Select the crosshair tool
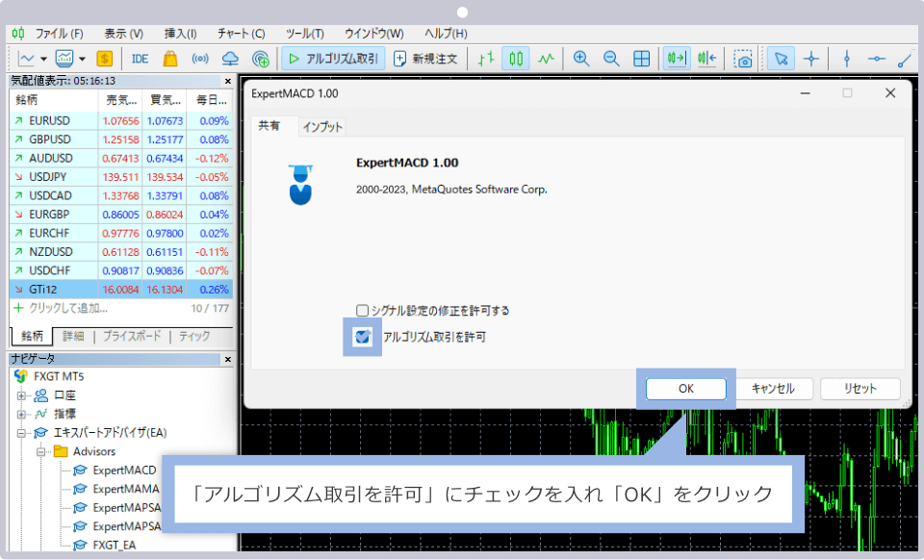This screenshot has height=560, width=924. point(811,59)
